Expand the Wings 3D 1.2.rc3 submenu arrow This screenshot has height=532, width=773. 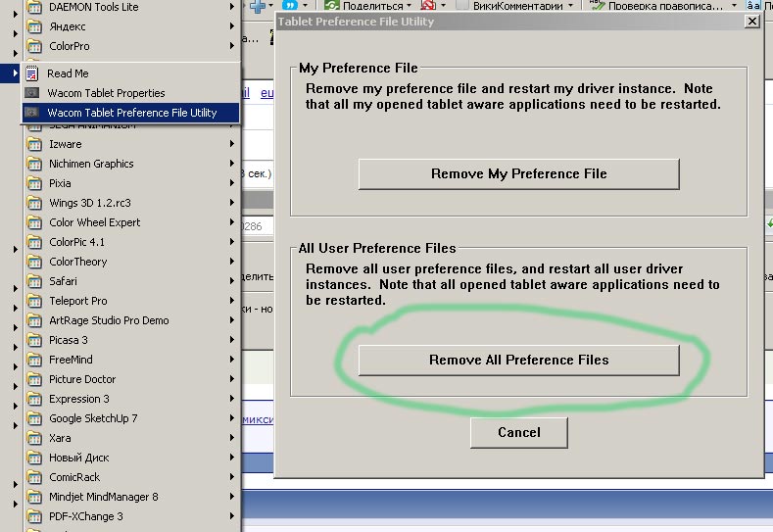point(231,203)
